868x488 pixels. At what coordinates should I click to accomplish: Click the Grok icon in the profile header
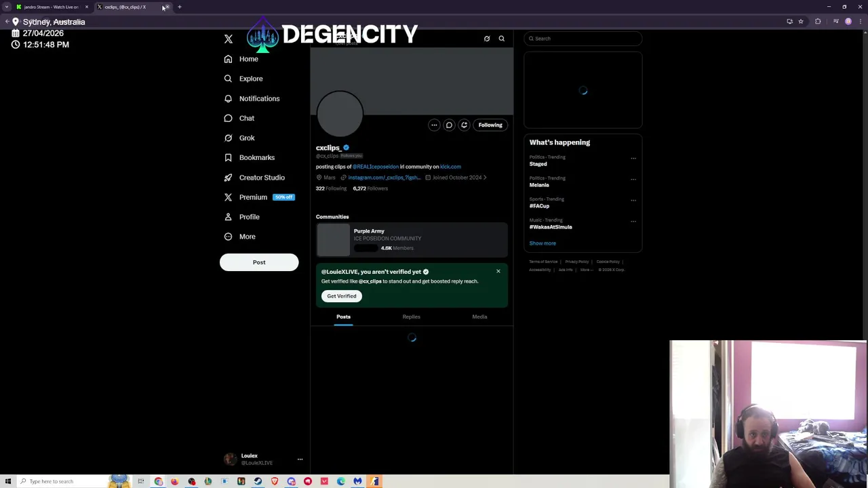[x=487, y=39]
